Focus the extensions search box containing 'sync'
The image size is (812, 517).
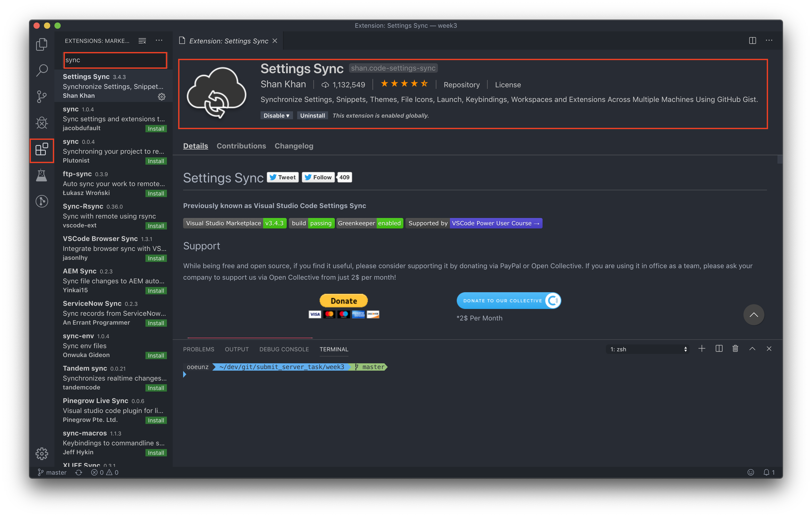pyautogui.click(x=115, y=60)
